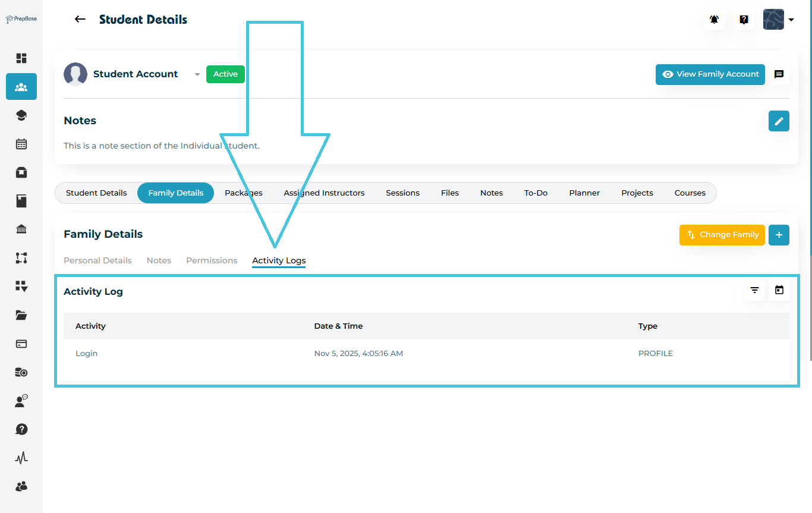Viewport: 812px width, 513px height.
Task: Select the Permissions sub-tab
Action: [212, 260]
